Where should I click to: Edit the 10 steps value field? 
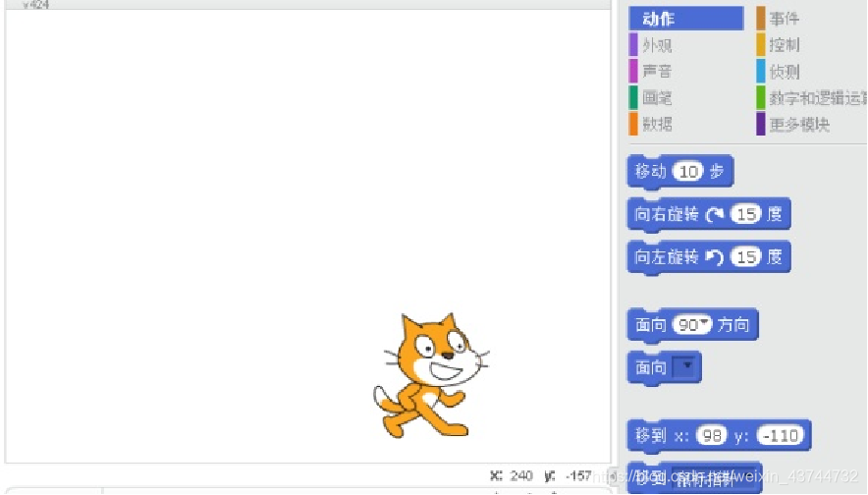click(x=688, y=172)
